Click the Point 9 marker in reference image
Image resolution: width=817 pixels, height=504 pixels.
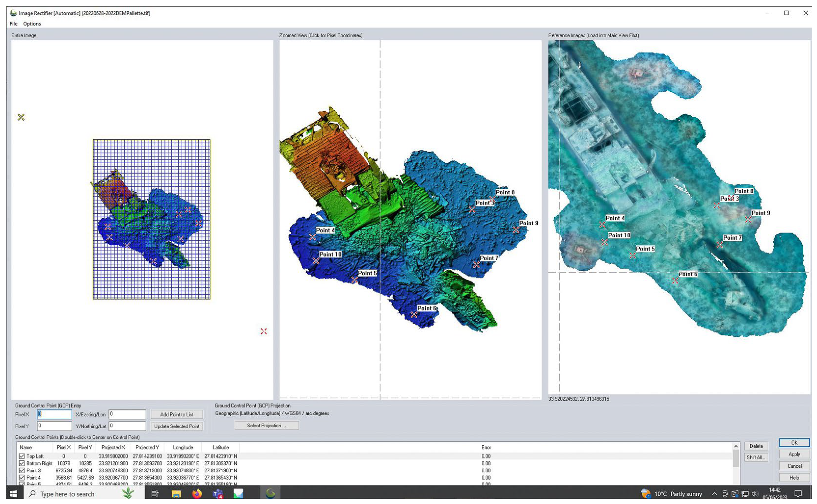[x=748, y=220]
